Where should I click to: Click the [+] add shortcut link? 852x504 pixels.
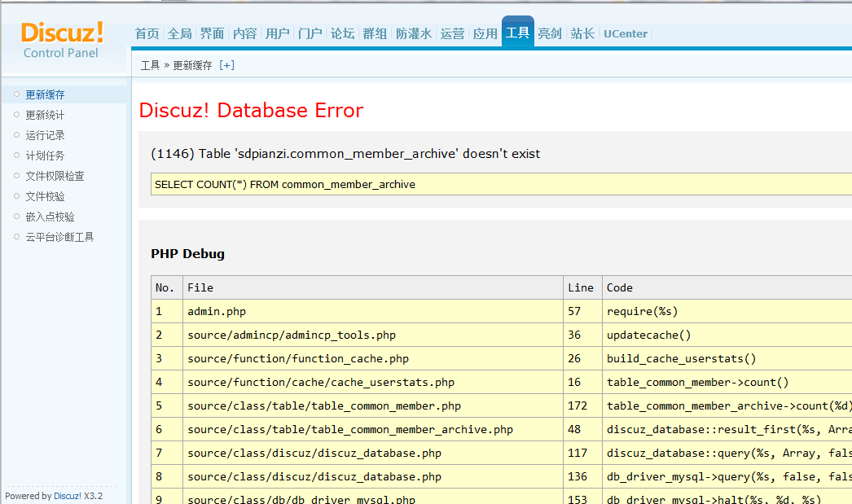[226, 65]
